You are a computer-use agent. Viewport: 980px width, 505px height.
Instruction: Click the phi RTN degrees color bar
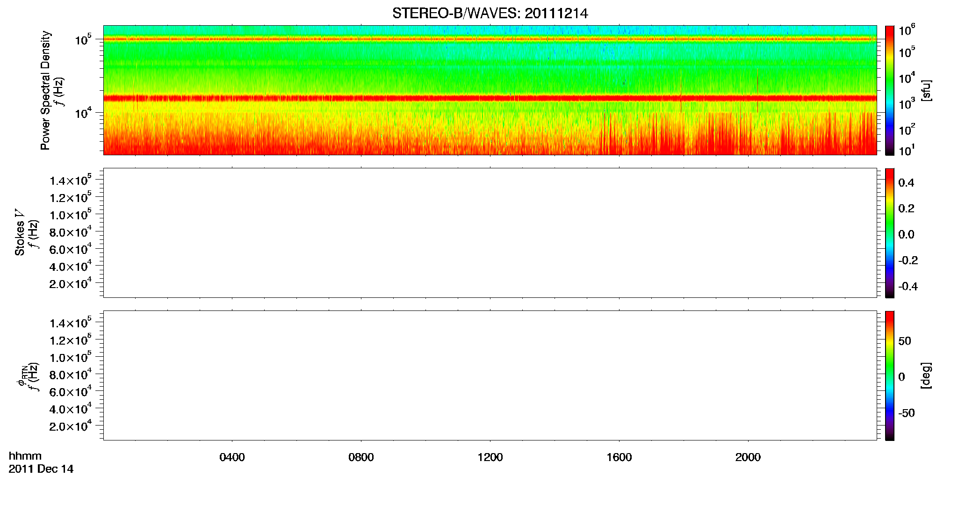[x=889, y=375]
